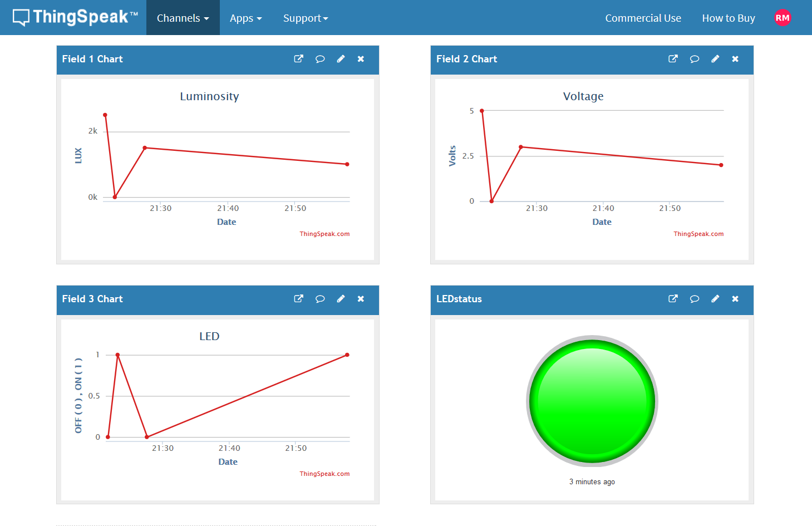
Task: Open How to Buy link
Action: tap(729, 18)
